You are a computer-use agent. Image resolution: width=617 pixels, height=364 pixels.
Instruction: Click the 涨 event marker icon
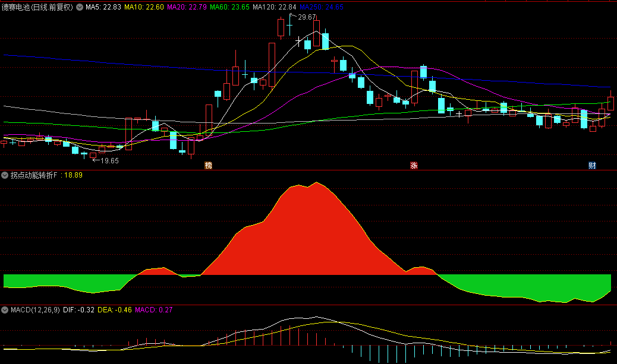point(414,165)
